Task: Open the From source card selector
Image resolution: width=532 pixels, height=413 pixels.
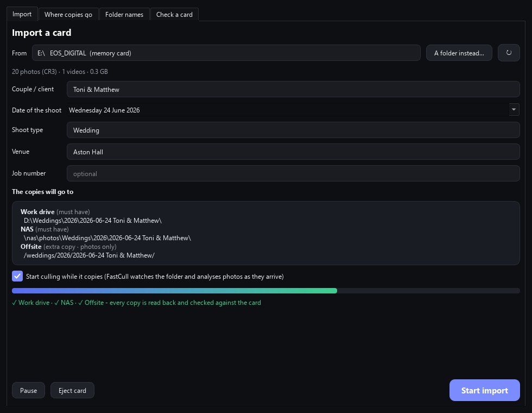Action: [x=226, y=53]
